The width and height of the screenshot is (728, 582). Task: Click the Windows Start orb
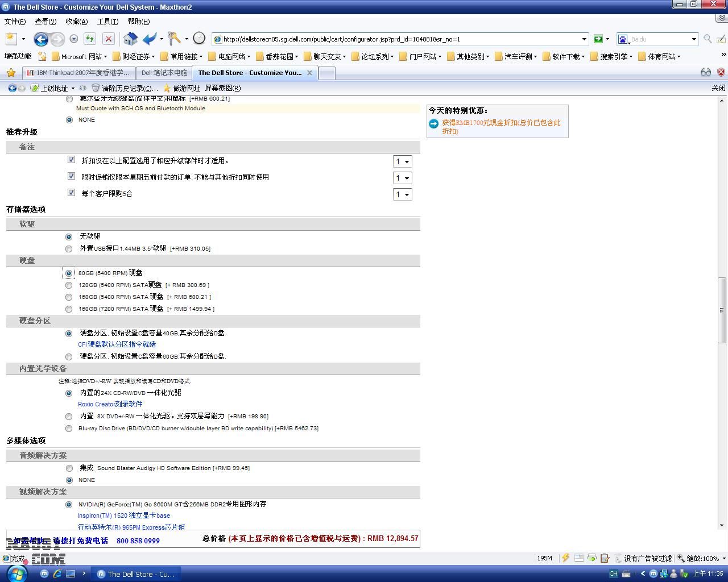16,573
